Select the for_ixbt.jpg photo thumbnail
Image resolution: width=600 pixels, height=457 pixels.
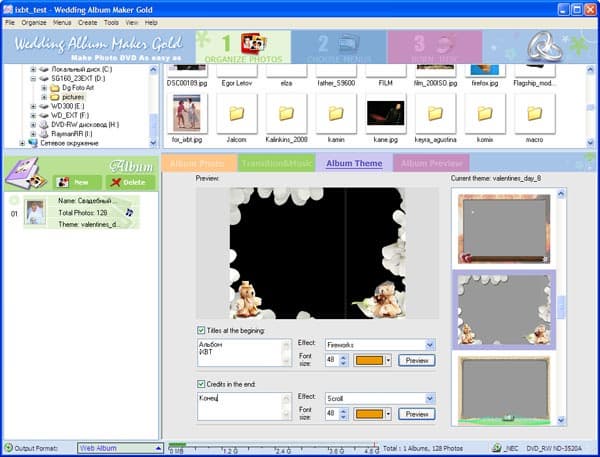[x=187, y=113]
